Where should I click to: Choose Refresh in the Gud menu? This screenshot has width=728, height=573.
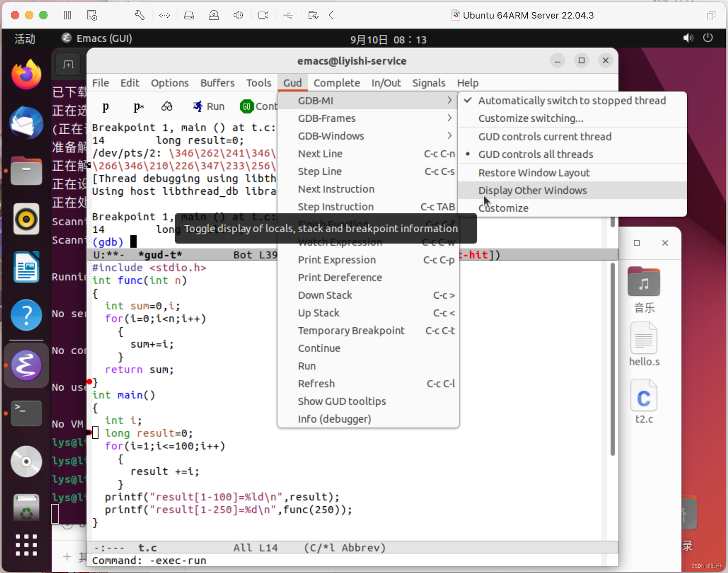tap(367, 384)
